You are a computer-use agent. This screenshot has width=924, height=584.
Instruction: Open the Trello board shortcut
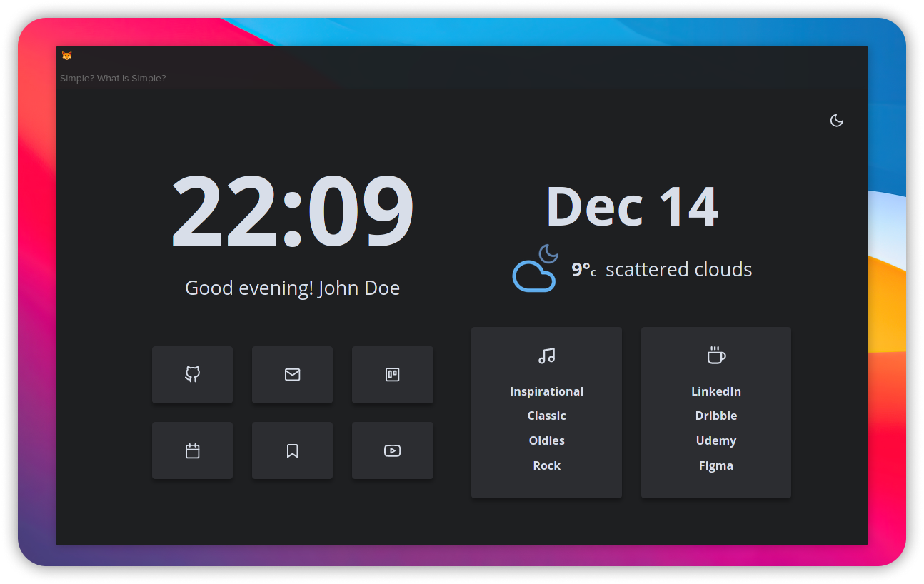[392, 375]
